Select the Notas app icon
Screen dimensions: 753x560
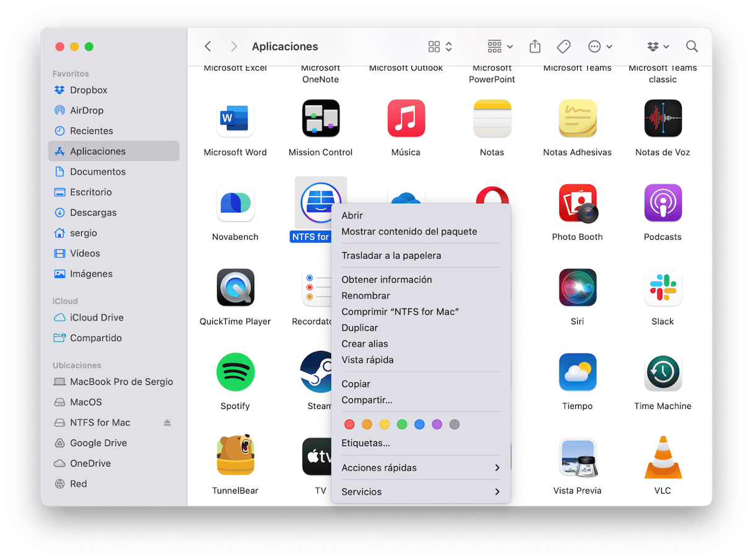click(492, 118)
